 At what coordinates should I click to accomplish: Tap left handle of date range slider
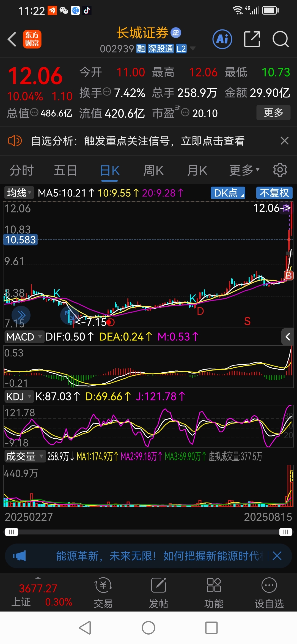(x=11, y=532)
